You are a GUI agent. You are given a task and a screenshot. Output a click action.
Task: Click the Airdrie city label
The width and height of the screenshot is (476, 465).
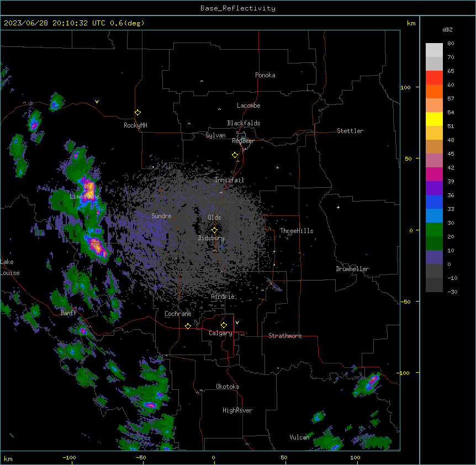(223, 297)
